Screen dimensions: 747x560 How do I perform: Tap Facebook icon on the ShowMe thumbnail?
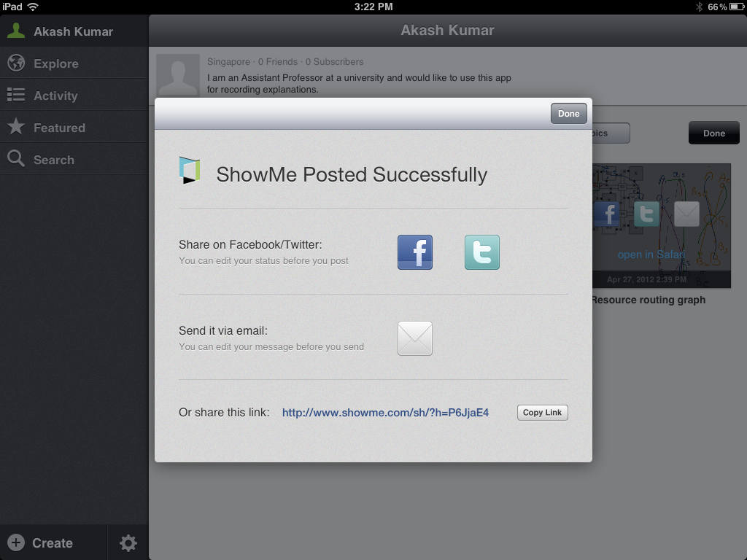[606, 214]
